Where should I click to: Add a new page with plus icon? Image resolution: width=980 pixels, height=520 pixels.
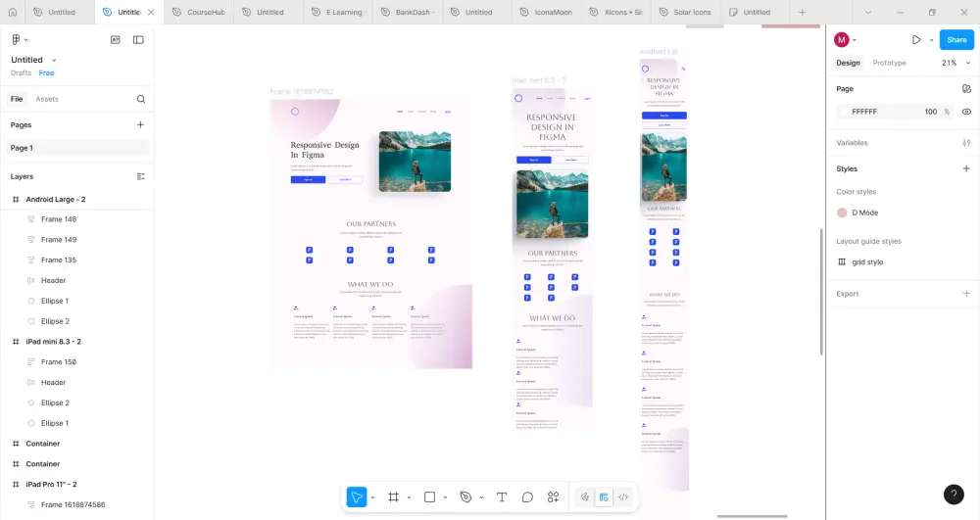click(x=140, y=124)
